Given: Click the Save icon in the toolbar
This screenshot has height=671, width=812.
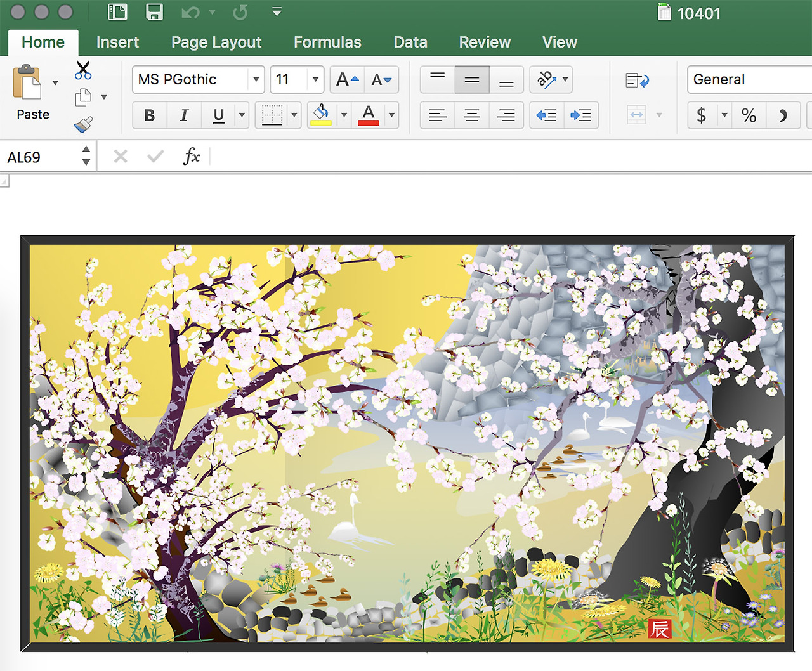Looking at the screenshot, I should (x=154, y=11).
